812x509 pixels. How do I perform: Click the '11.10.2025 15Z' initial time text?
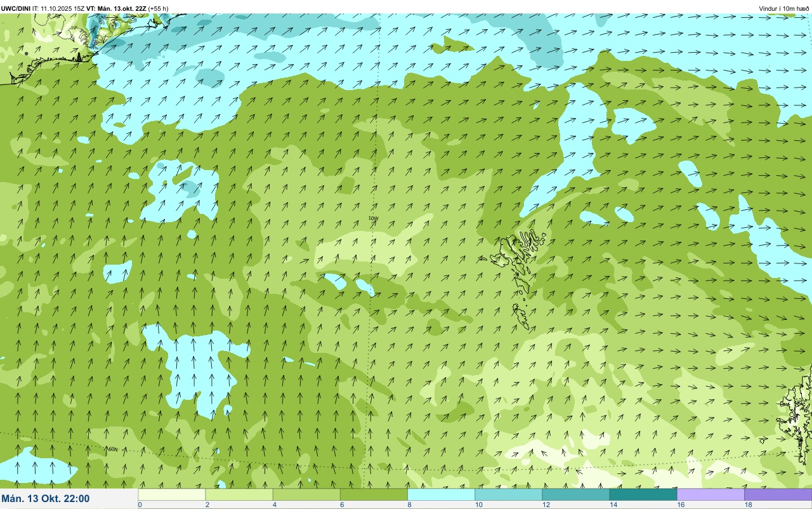coord(63,8)
